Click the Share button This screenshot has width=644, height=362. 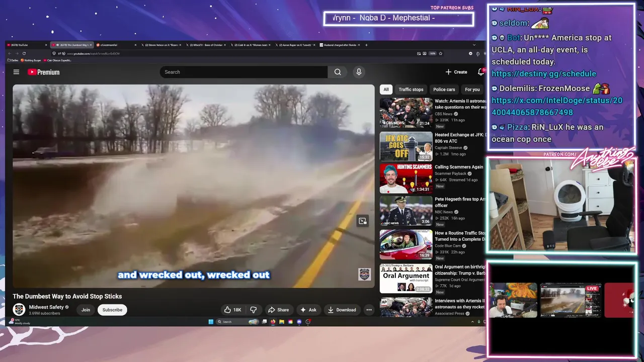(278, 310)
